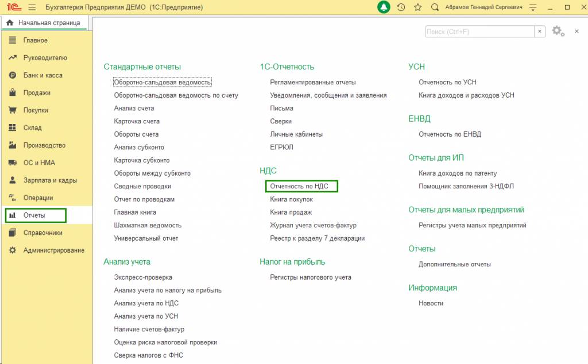Viewport: 588px width, 364px height.
Task: Open Оборотно-сальдовая ведомость report
Action: click(163, 82)
